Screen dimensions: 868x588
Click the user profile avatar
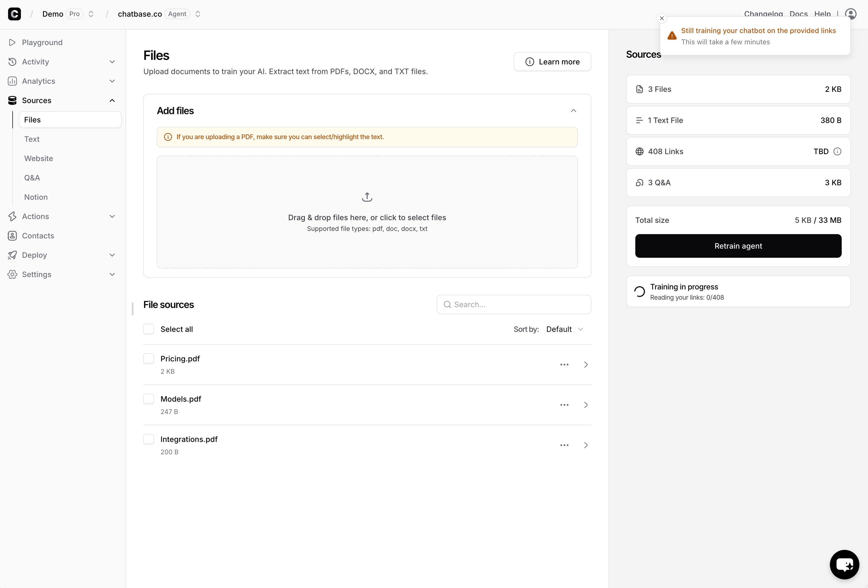851,13
